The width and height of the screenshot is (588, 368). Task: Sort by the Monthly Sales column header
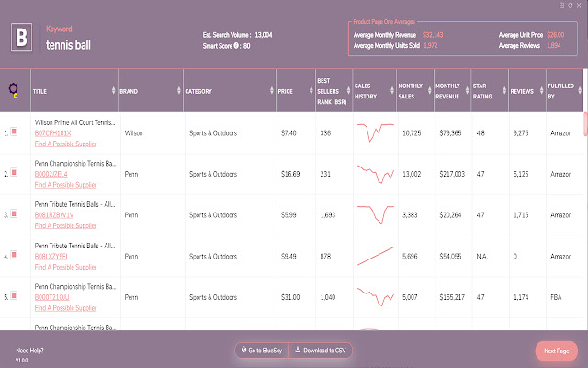click(x=411, y=91)
